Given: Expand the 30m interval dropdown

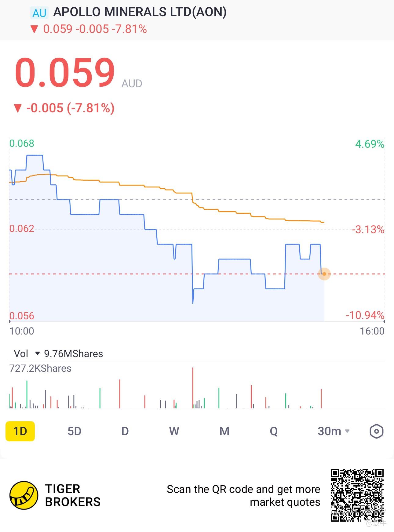Looking at the screenshot, I should click(x=334, y=431).
